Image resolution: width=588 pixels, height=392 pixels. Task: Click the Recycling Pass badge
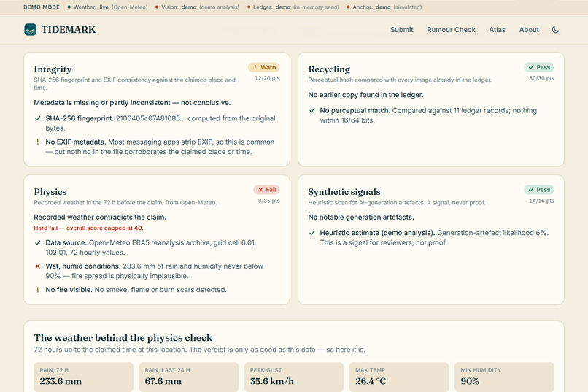(539, 67)
